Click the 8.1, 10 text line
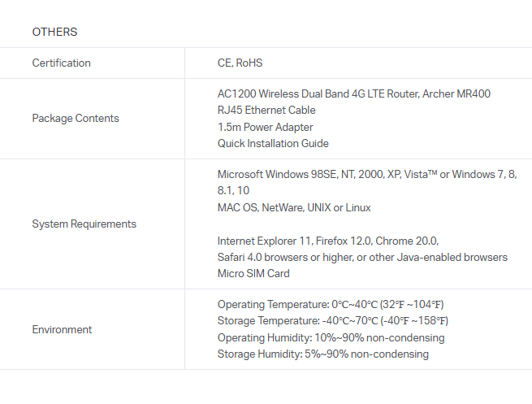 233,191
